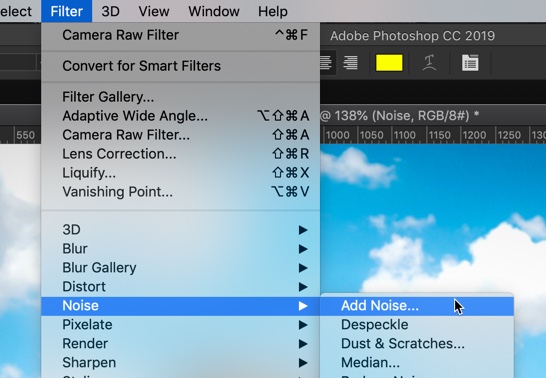Viewport: 546px width, 378px height.
Task: Open the Window menu
Action: 214,11
